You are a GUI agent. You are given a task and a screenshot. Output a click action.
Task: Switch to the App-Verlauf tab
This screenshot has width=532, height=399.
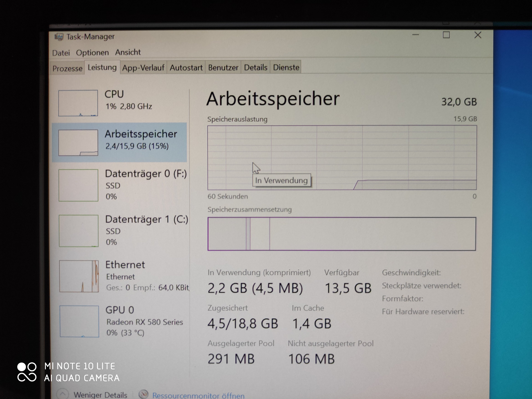point(143,68)
